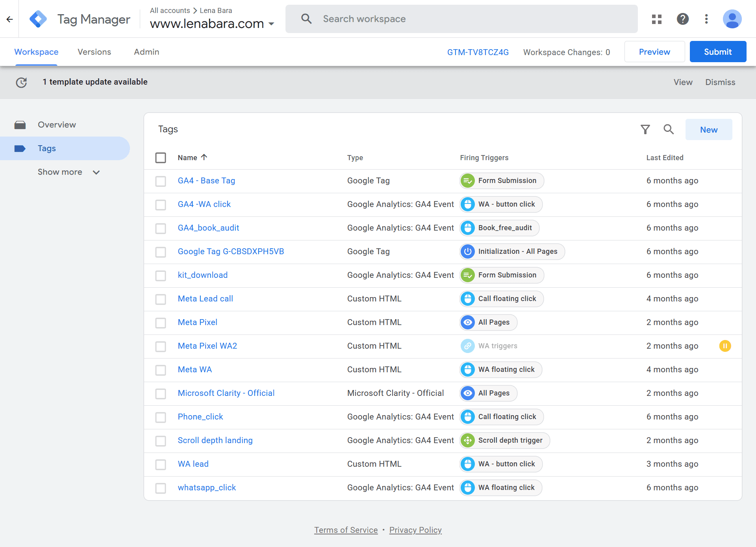
Task: Click Call floating click trigger on Meta Lead call
Action: pyautogui.click(x=502, y=299)
